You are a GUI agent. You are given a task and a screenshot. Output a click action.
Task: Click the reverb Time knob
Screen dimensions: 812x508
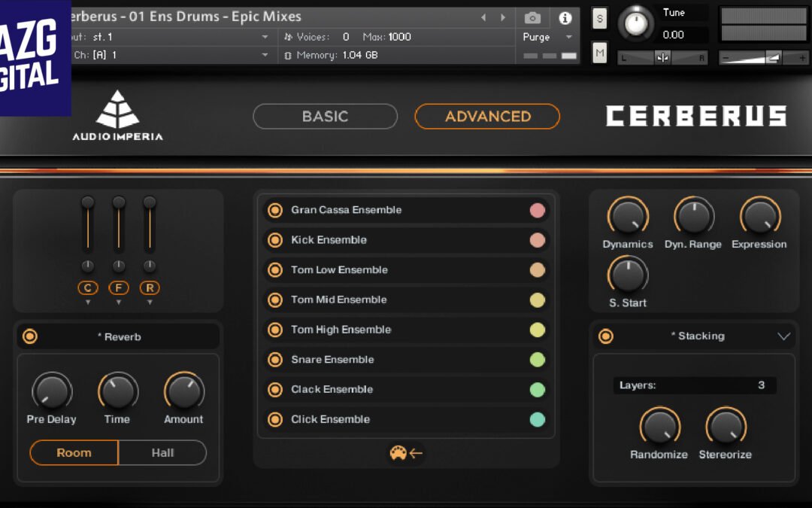coord(118,391)
